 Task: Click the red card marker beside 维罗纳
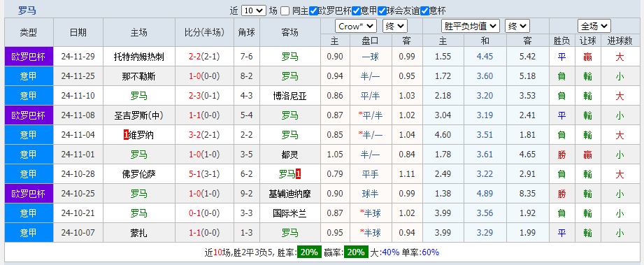[126, 135]
